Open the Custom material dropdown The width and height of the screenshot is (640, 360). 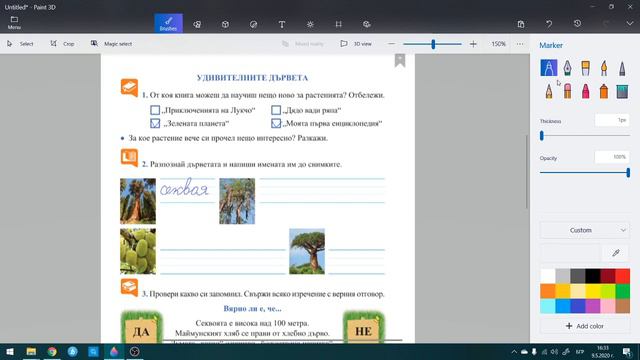(x=584, y=230)
